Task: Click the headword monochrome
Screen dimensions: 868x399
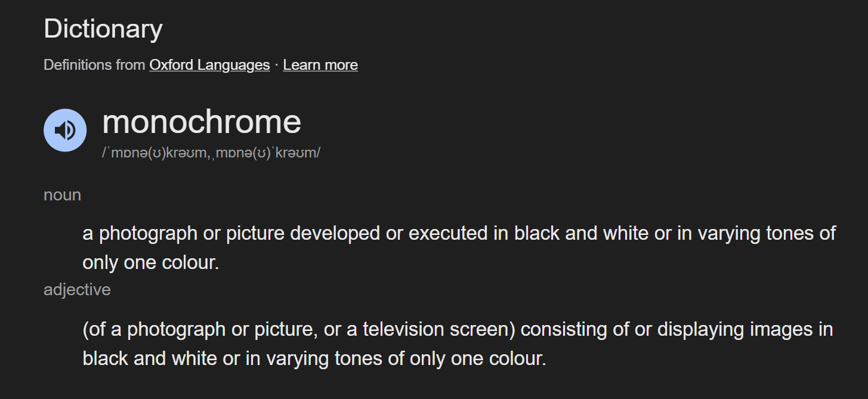Action: pos(202,122)
